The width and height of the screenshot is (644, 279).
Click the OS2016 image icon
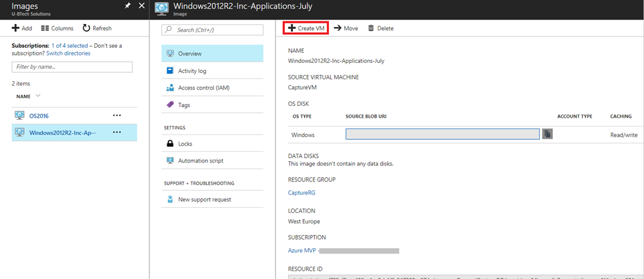19,115
